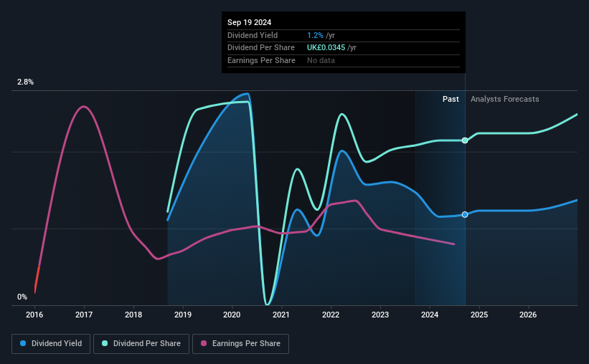Click the 2021 x-axis label
This screenshot has width=589, height=364.
pos(281,315)
